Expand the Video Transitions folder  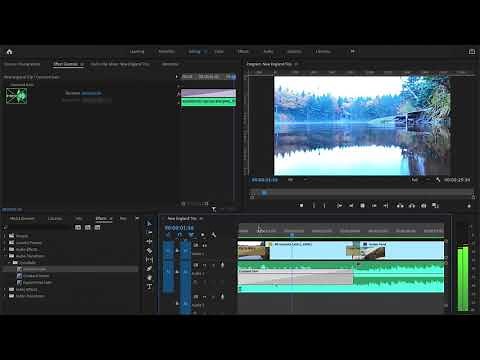point(5,296)
